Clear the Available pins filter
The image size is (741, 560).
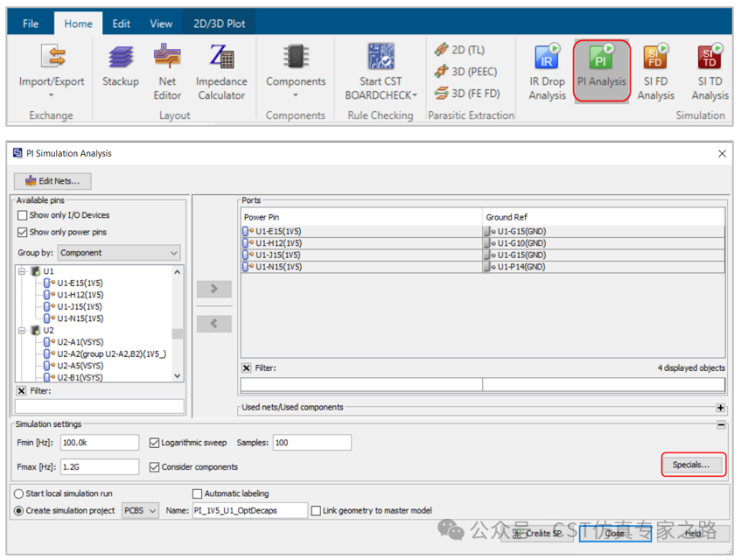tap(21, 391)
